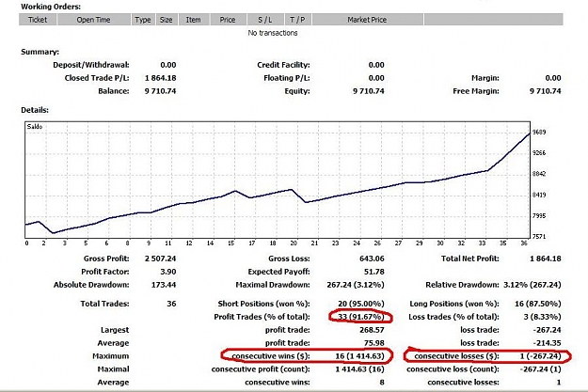Click the consecutive wins value 16 (1 414.63)
This screenshot has width=588, height=392.
[x=360, y=356]
